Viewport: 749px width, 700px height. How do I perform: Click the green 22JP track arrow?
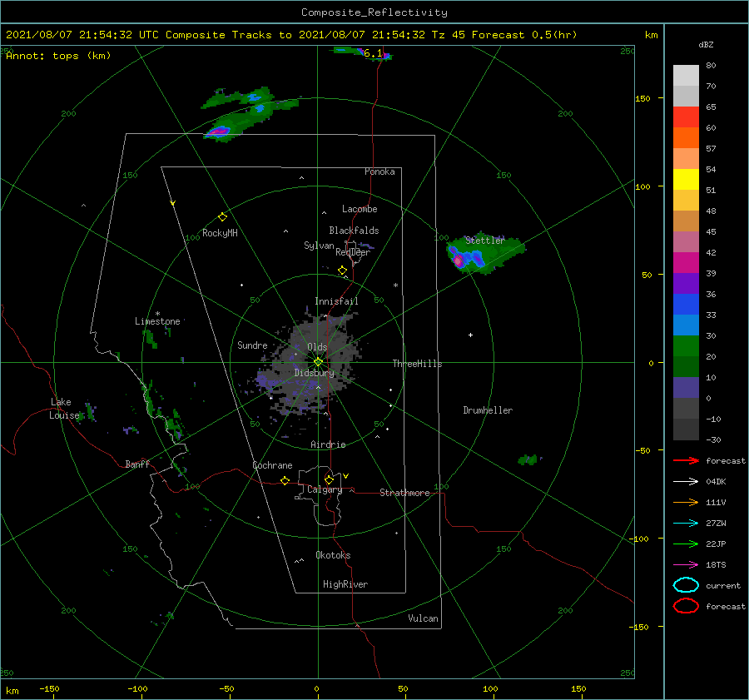686,544
